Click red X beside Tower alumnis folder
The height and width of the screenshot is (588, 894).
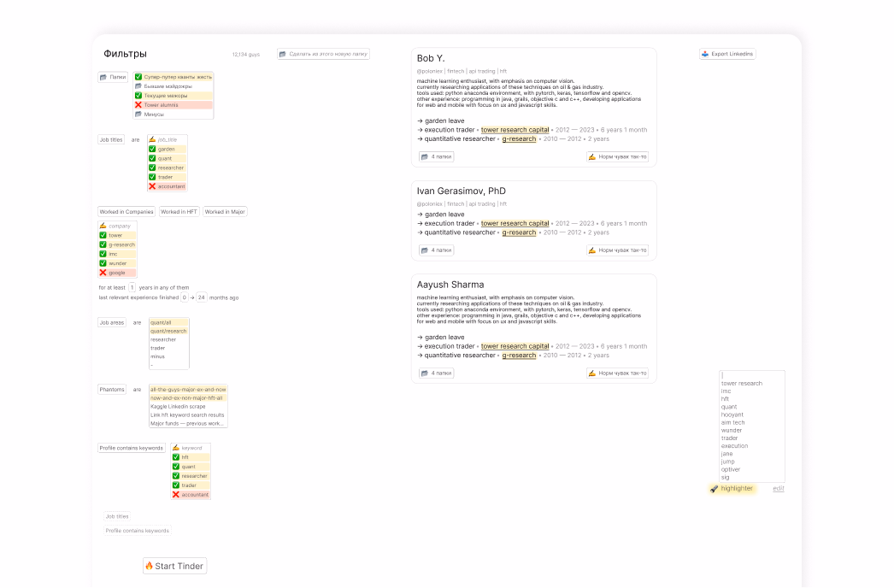(x=138, y=105)
